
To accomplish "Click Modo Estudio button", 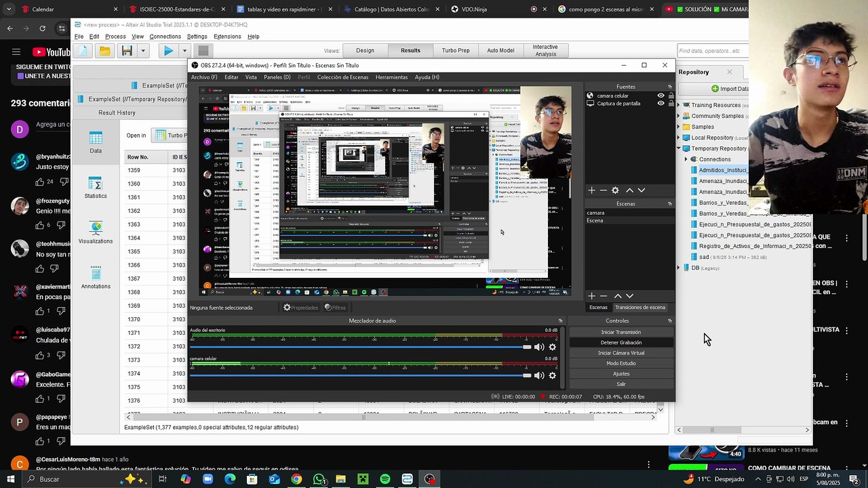I will point(620,363).
